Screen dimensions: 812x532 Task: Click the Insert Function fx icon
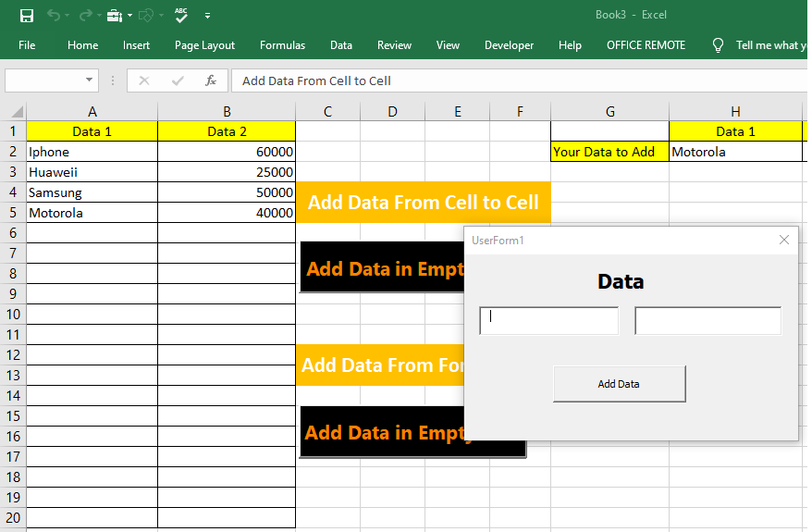pos(211,80)
